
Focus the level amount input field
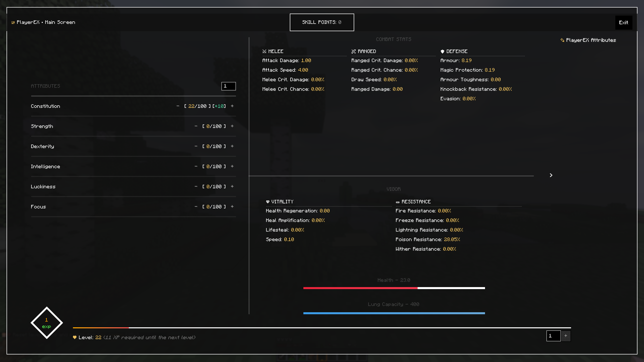[553, 336]
